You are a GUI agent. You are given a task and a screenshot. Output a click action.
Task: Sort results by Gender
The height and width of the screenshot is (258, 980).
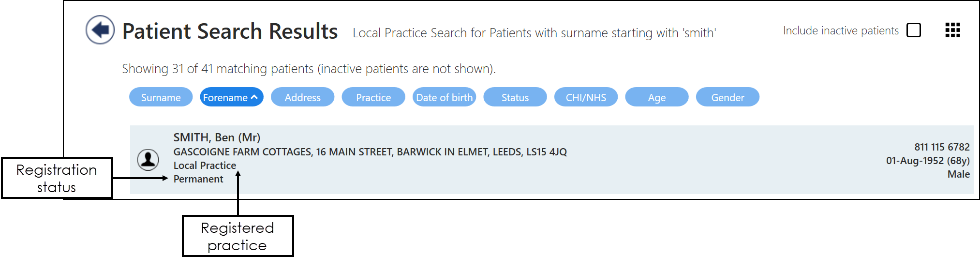pos(728,97)
